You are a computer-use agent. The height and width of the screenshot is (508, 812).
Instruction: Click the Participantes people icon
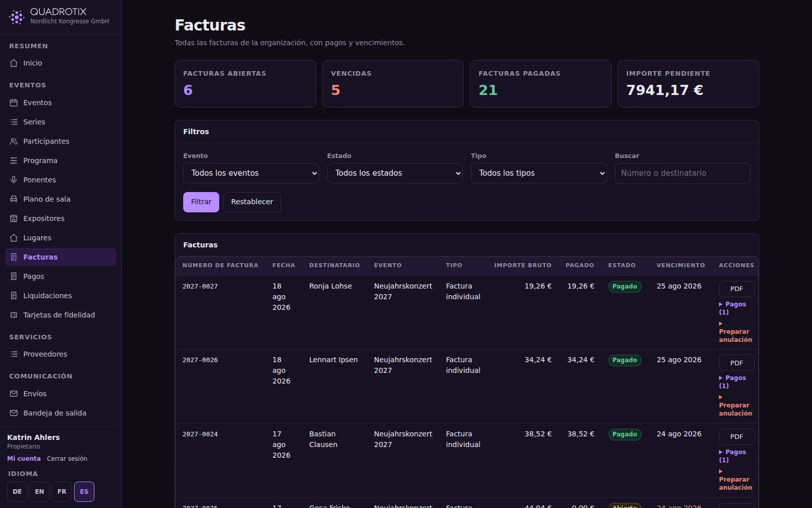(14, 141)
